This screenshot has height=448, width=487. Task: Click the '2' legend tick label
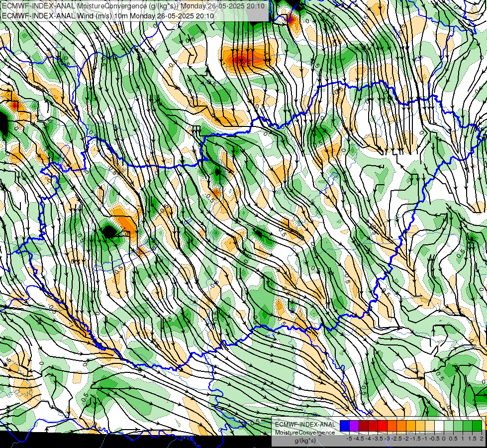pos(482,439)
